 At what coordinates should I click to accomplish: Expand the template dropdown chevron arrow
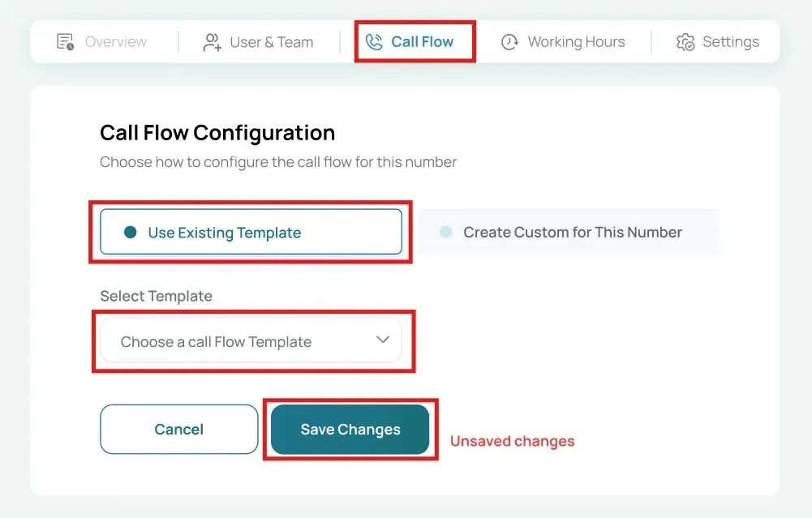coord(383,340)
